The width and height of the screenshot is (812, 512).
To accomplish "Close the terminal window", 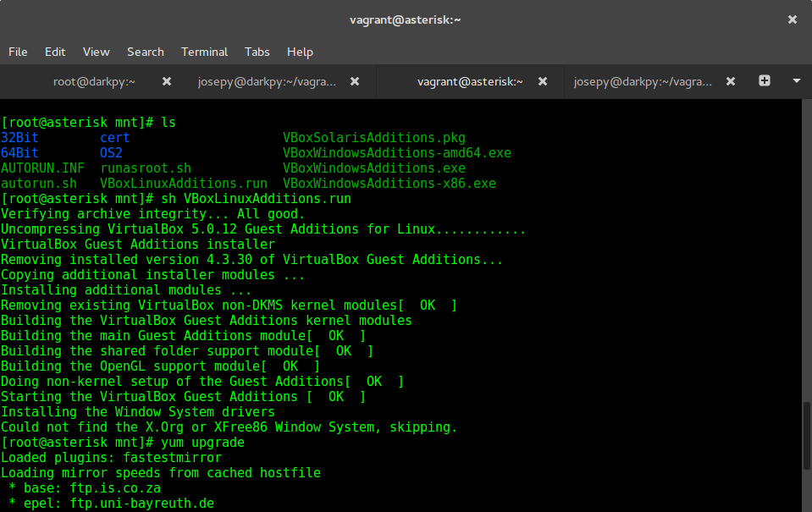I will 793,19.
